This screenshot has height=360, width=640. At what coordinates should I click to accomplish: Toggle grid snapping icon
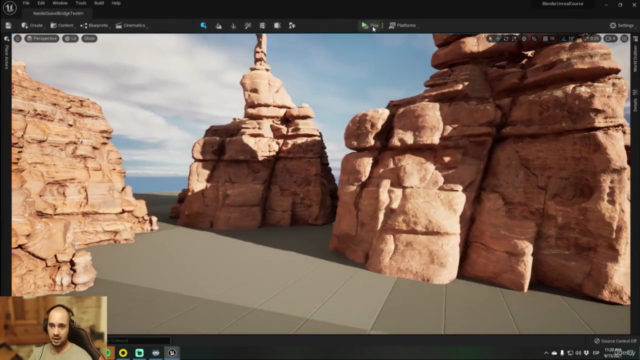pos(545,39)
